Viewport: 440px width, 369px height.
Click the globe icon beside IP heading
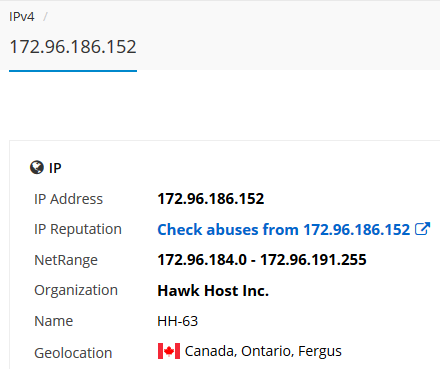[x=37, y=167]
